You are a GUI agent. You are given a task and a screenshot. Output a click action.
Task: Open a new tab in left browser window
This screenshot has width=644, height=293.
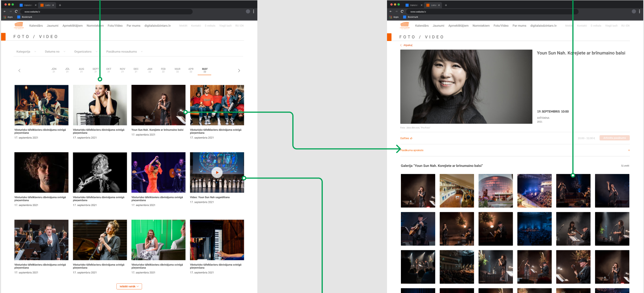(x=60, y=5)
